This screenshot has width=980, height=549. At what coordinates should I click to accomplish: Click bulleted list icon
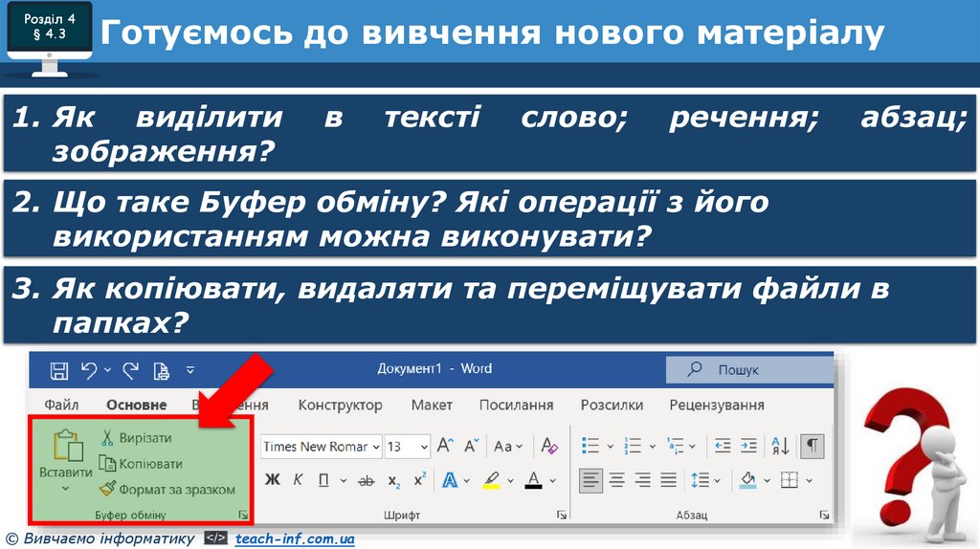point(590,446)
